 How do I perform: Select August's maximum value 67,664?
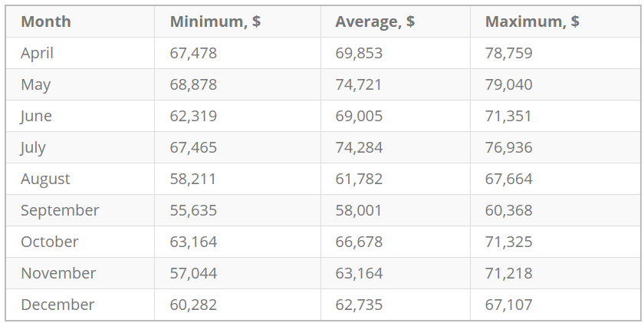[x=508, y=179]
